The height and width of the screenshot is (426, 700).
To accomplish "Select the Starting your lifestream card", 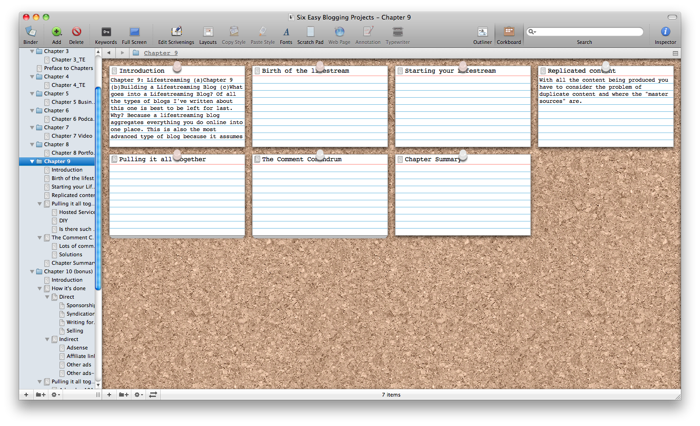I will (x=462, y=106).
